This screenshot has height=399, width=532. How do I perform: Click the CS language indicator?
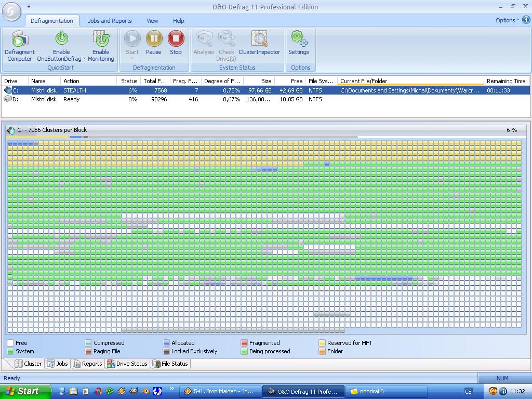coord(468,392)
